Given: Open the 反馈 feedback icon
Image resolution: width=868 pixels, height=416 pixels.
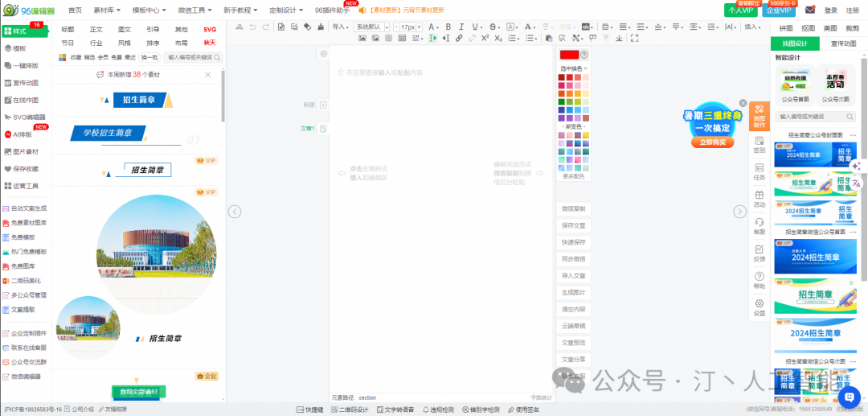Looking at the screenshot, I should pyautogui.click(x=759, y=249).
